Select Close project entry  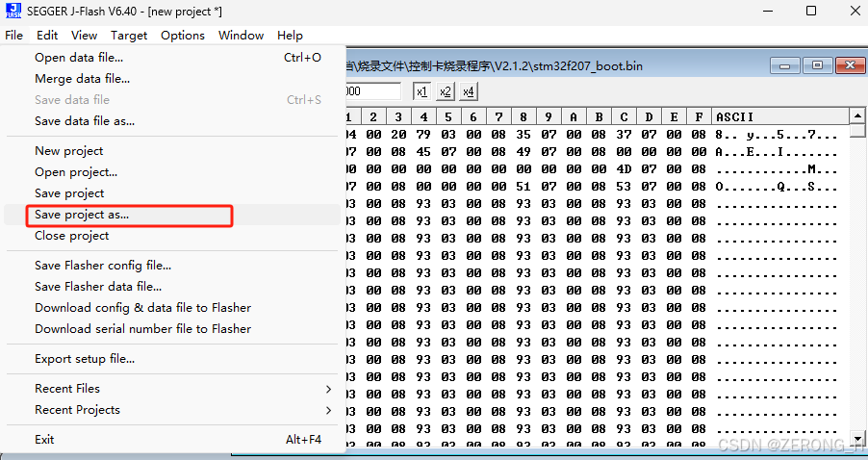172,236
